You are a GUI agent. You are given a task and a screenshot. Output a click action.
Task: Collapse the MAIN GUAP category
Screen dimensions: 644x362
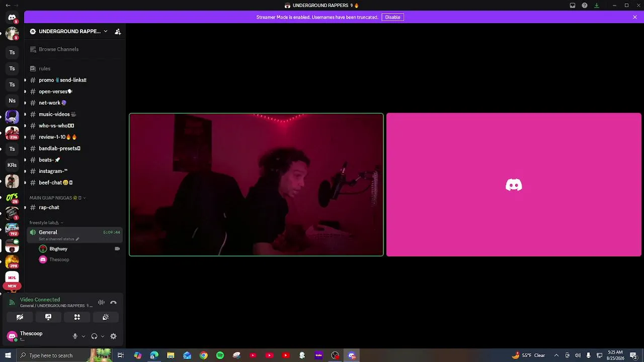[x=57, y=198]
